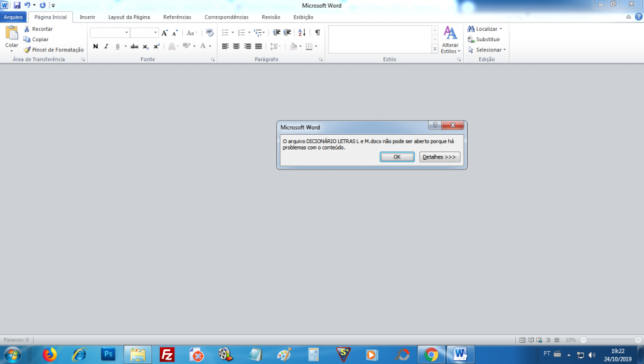The width and height of the screenshot is (644, 364).
Task: Click OK in the Microsoft Word dialog
Action: click(397, 157)
